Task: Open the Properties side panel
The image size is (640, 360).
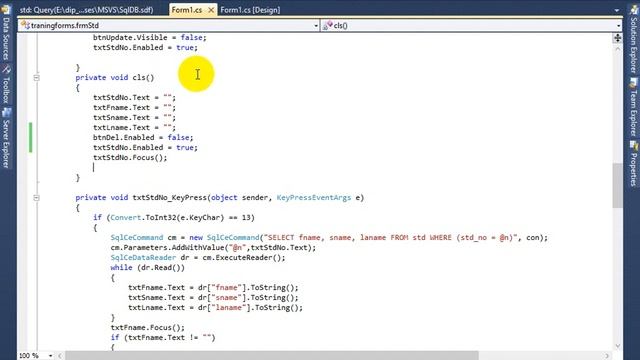Action: 633,163
